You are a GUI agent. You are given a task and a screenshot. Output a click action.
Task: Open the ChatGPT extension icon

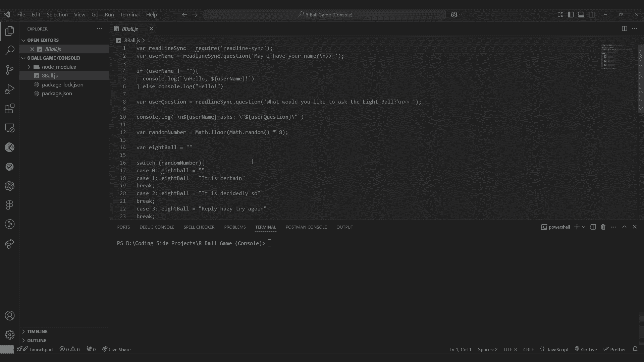10,186
